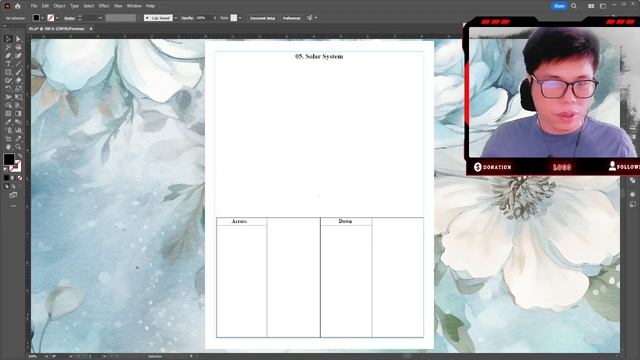Screen dimensions: 640x360
Task: Select the Symbol Sprayer tool
Action: (x=8, y=130)
